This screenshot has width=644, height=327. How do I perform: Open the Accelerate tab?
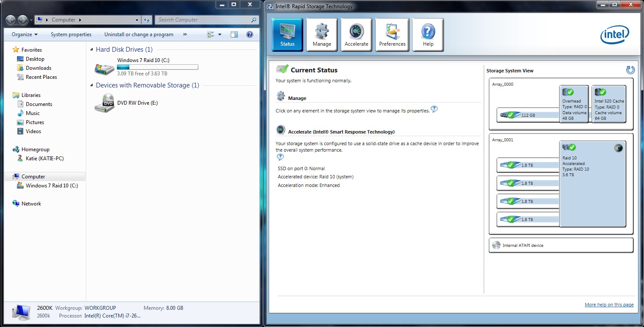pos(356,35)
